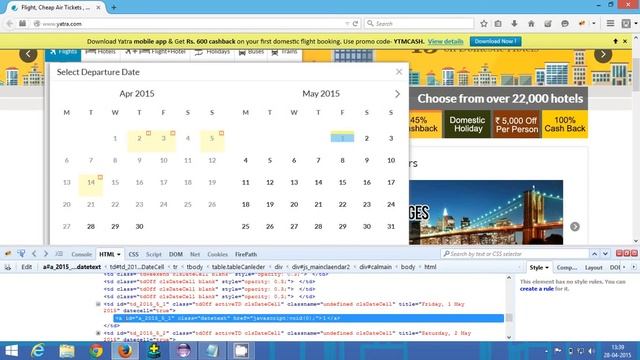Image resolution: width=640 pixels, height=360 pixels.
Task: Click the Firefox back navigation arrow
Action: 10,24
